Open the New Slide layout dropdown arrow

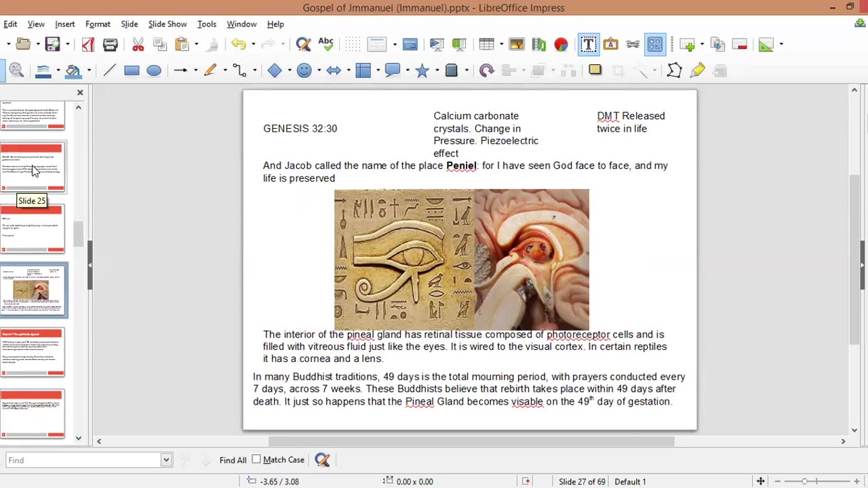click(702, 45)
